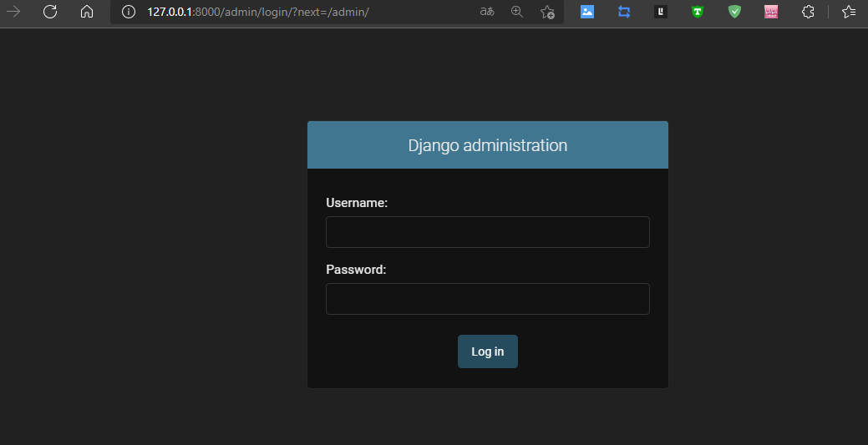Click the Username input field
The height and width of the screenshot is (445, 868).
point(487,232)
